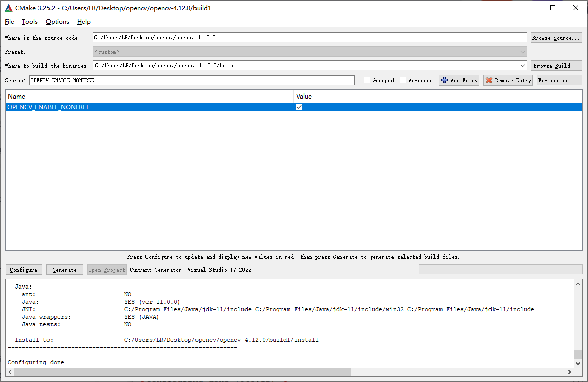This screenshot has width=588, height=382.
Task: Open the disabled Preset custom dropdown
Action: tap(310, 52)
